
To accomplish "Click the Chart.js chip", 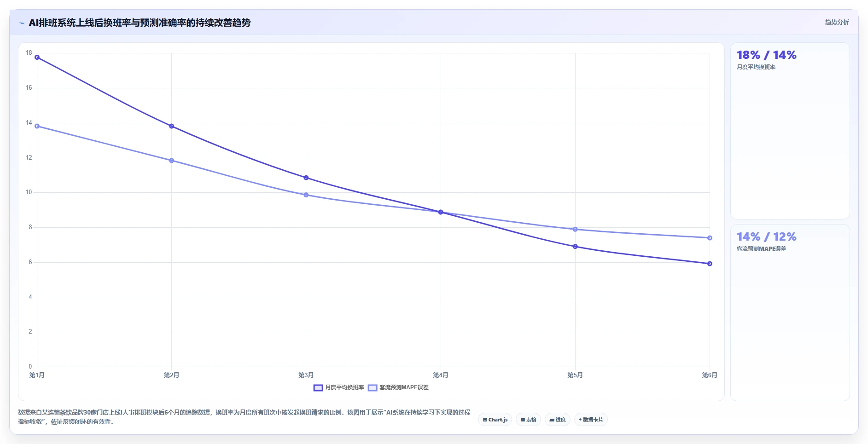I will 495,420.
